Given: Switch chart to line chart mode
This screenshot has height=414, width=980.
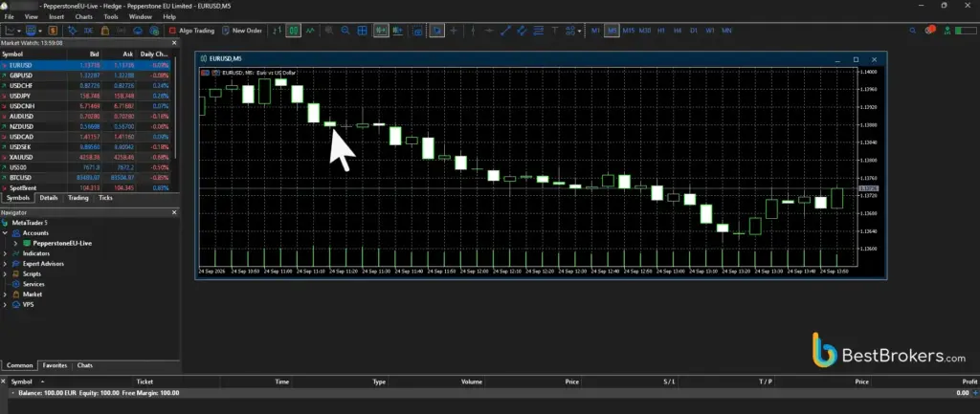Looking at the screenshot, I should coord(310,30).
